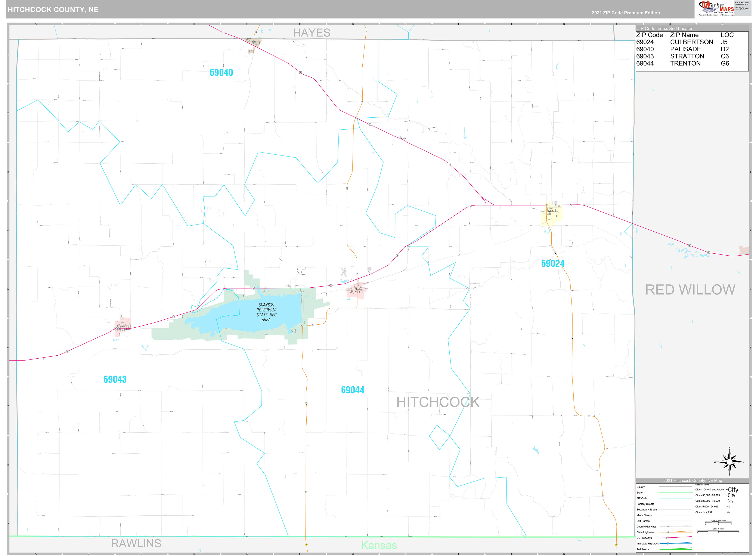Click the red city dot for Cities 5,000-24,999
Image resolution: width=756 pixels, height=556 pixels.
pyautogui.click(x=727, y=507)
